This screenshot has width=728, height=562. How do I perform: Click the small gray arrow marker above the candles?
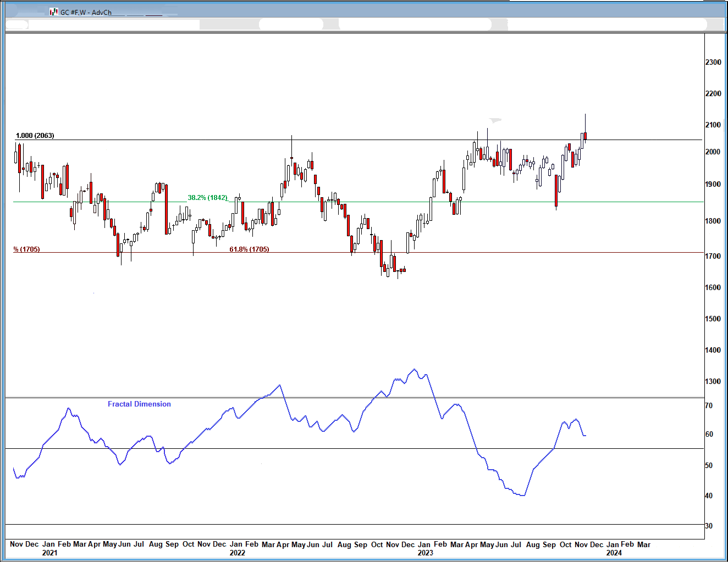[x=495, y=120]
